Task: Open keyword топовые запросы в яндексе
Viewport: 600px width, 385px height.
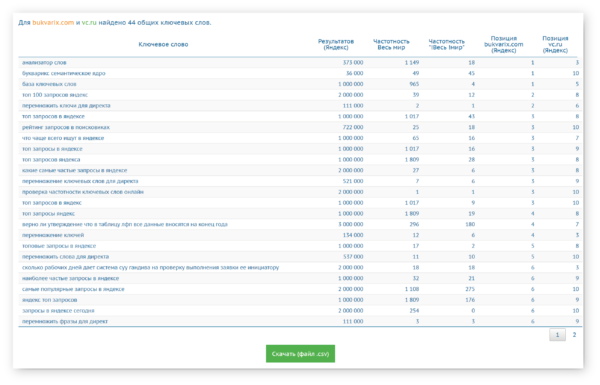Action: point(59,246)
